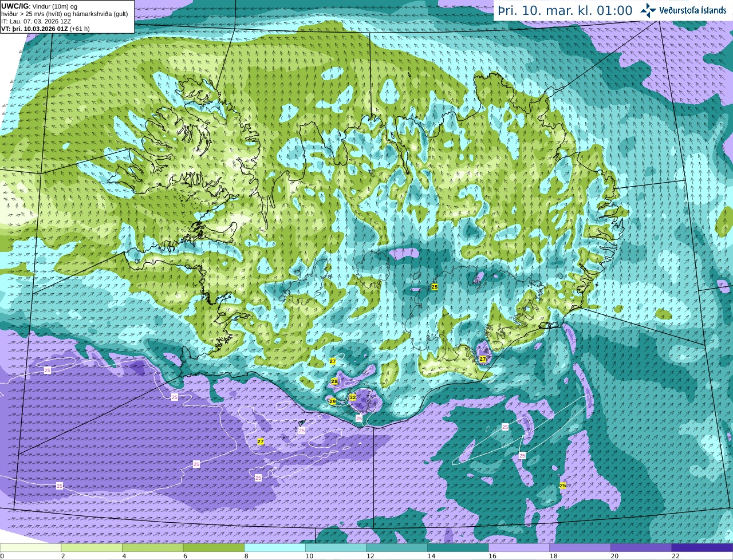Click legend scale value 16

click(492, 556)
